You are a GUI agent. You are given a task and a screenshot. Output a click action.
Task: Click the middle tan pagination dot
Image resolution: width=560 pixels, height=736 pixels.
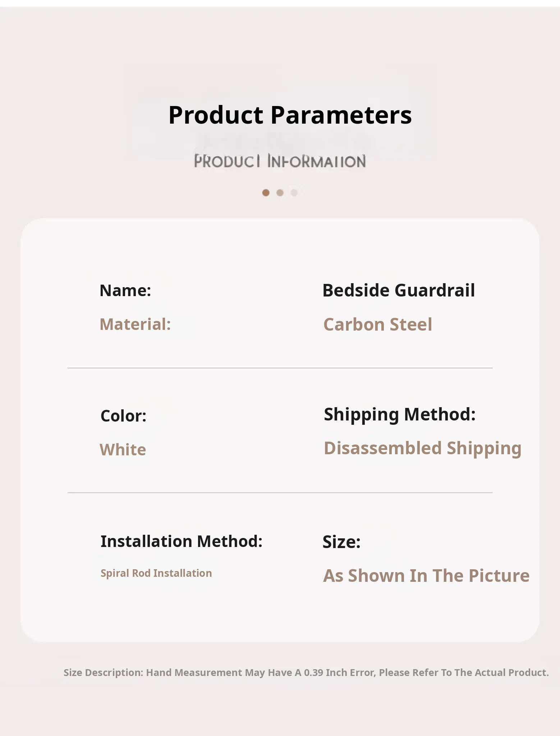coord(280,193)
